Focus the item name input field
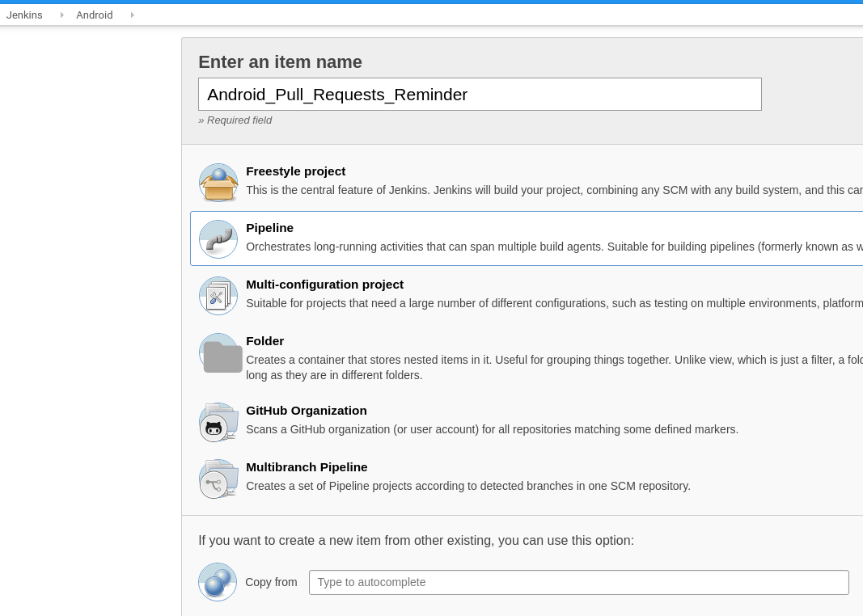 pos(480,94)
